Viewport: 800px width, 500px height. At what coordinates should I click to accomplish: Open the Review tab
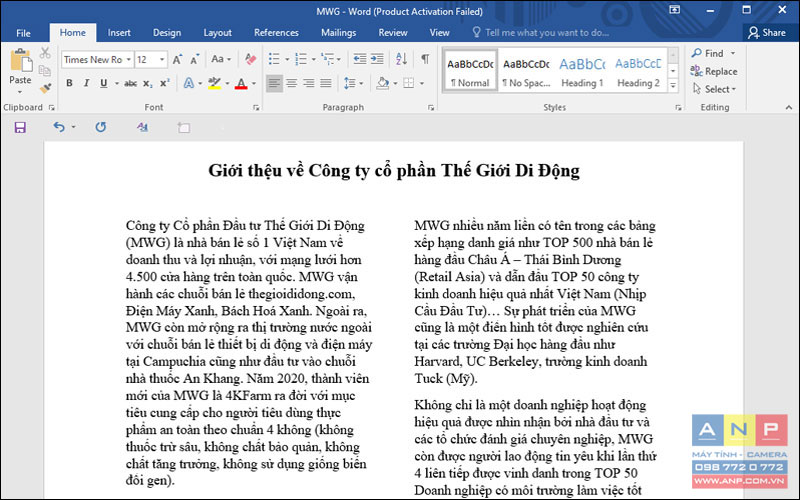392,33
